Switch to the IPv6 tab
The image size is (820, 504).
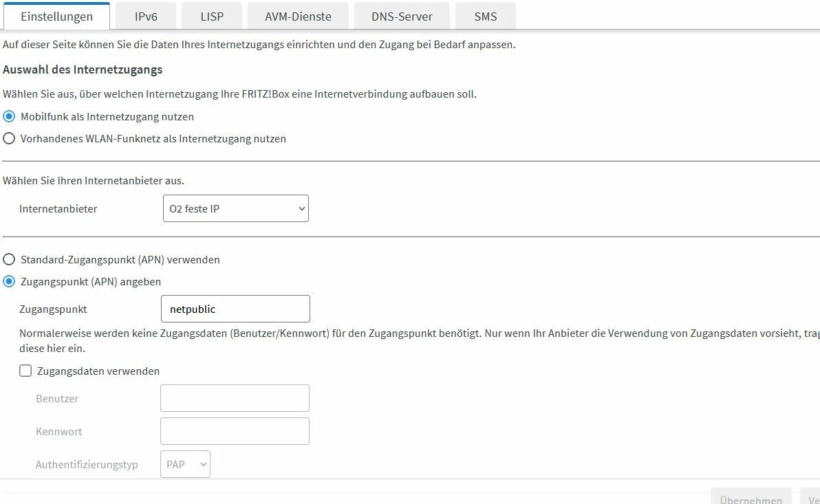pos(146,17)
